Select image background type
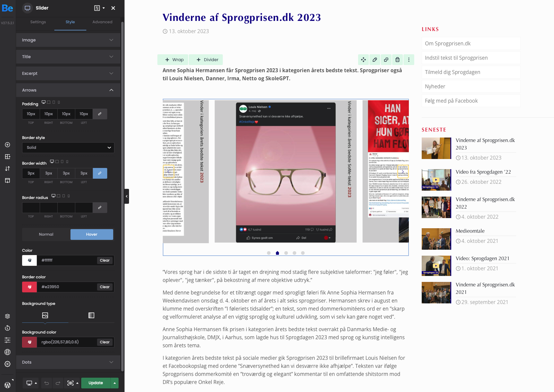Image resolution: width=554 pixels, height=392 pixels. click(x=45, y=315)
